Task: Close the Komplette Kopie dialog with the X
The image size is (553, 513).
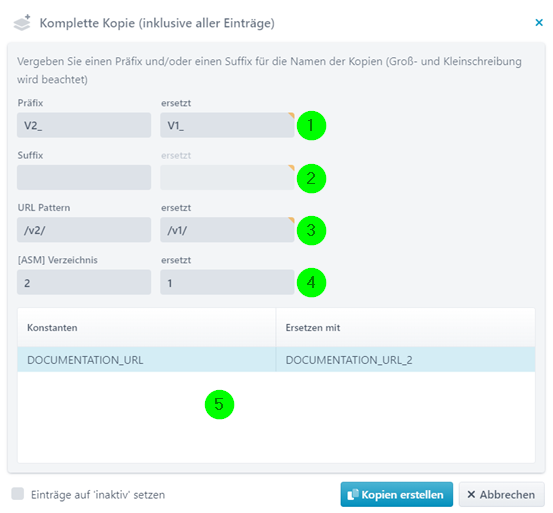Action: pyautogui.click(x=539, y=23)
